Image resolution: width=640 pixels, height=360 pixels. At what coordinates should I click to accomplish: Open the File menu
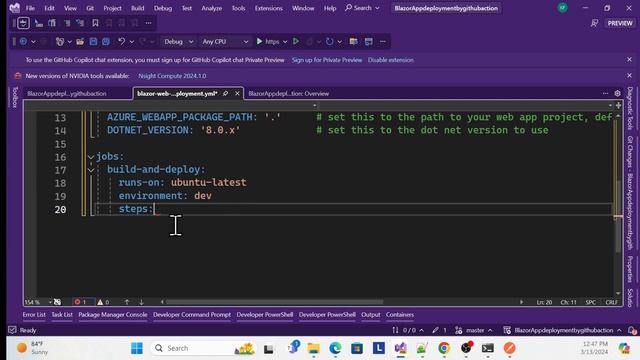[x=30, y=8]
